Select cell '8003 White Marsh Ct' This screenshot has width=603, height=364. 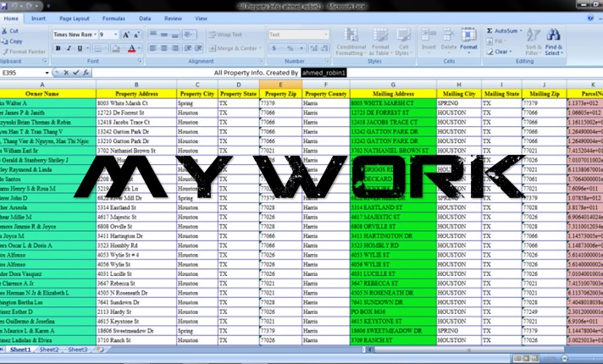(x=136, y=103)
